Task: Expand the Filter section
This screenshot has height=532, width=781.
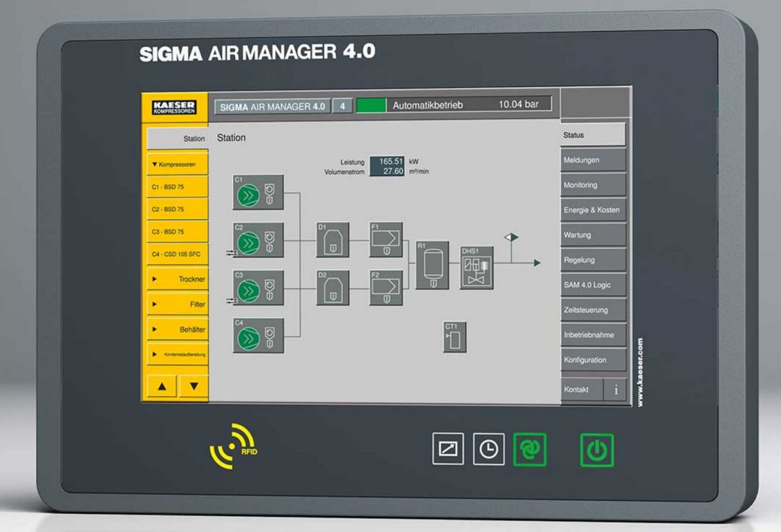Action: pos(177,304)
